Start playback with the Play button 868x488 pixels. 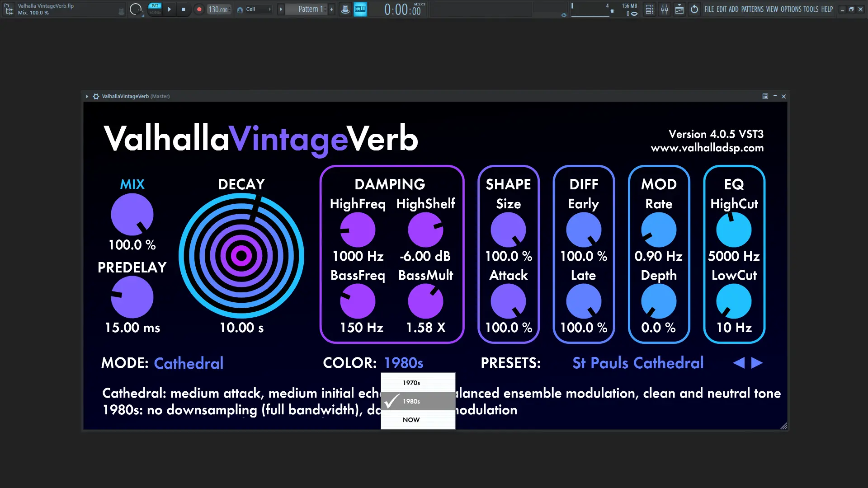coord(170,9)
